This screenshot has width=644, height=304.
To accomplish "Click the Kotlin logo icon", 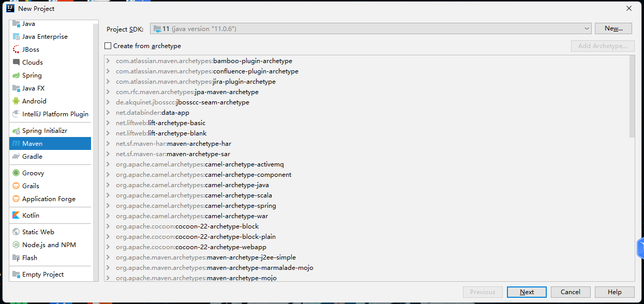I will click(x=16, y=216).
